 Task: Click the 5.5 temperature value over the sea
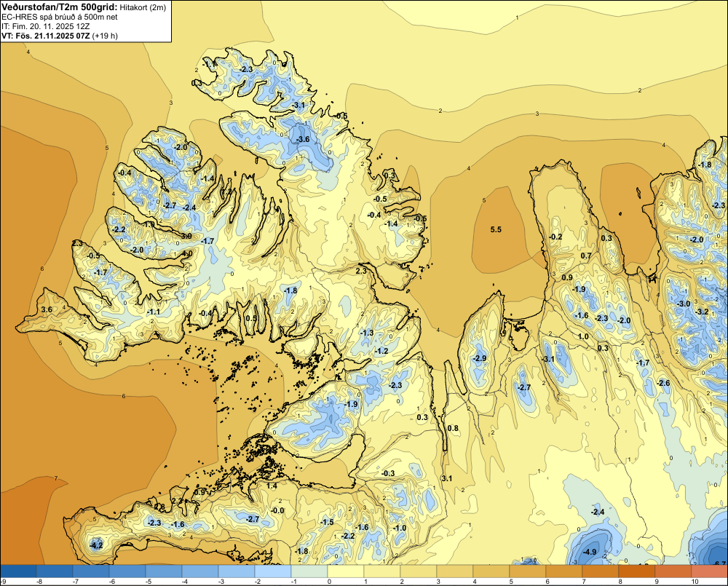click(x=496, y=229)
